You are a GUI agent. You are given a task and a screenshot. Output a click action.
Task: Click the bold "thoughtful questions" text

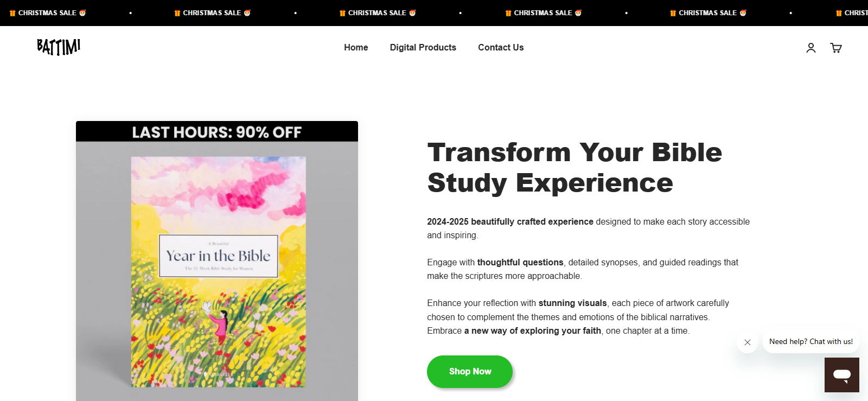520,263
